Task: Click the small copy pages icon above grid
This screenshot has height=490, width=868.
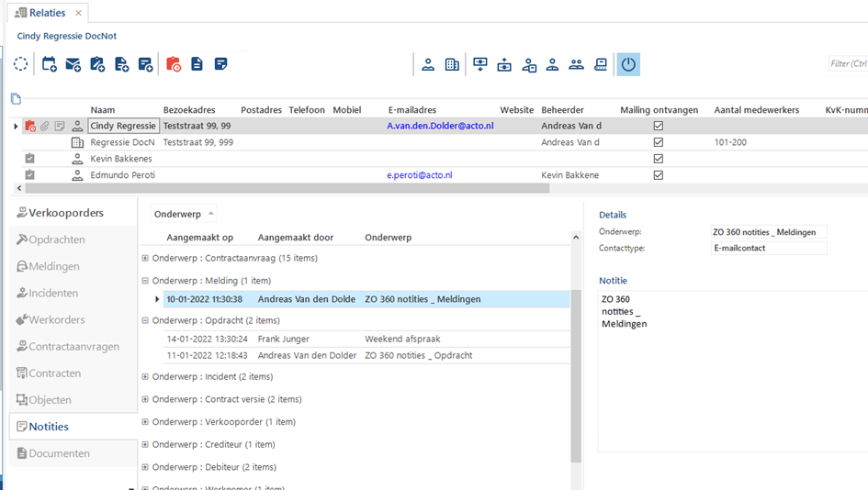Action: click(16, 99)
